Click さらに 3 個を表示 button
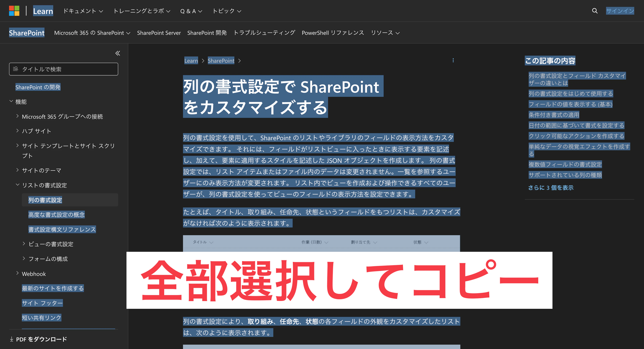Image resolution: width=644 pixels, height=349 pixels. [x=551, y=187]
